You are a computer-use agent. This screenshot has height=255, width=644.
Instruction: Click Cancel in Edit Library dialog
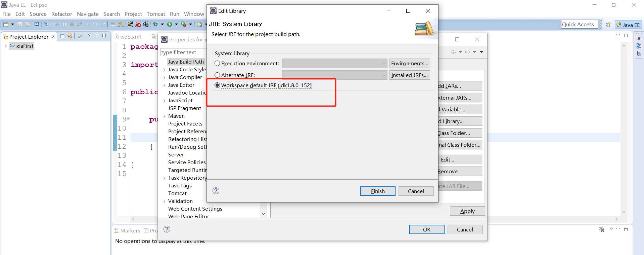pyautogui.click(x=416, y=191)
